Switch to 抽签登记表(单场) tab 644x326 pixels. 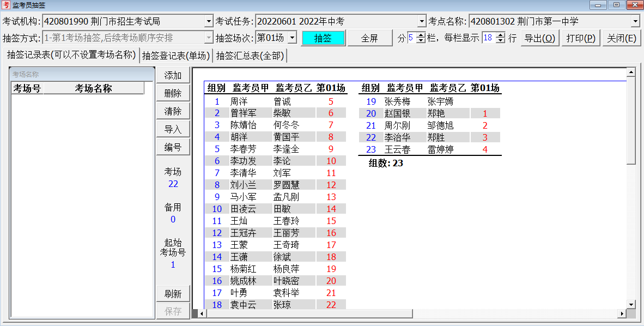pyautogui.click(x=176, y=56)
